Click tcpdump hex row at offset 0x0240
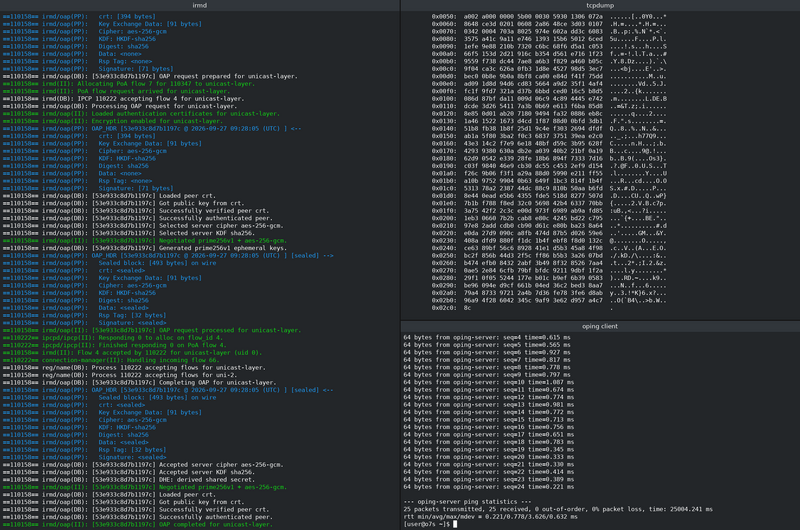The image size is (800, 530). 549,248
